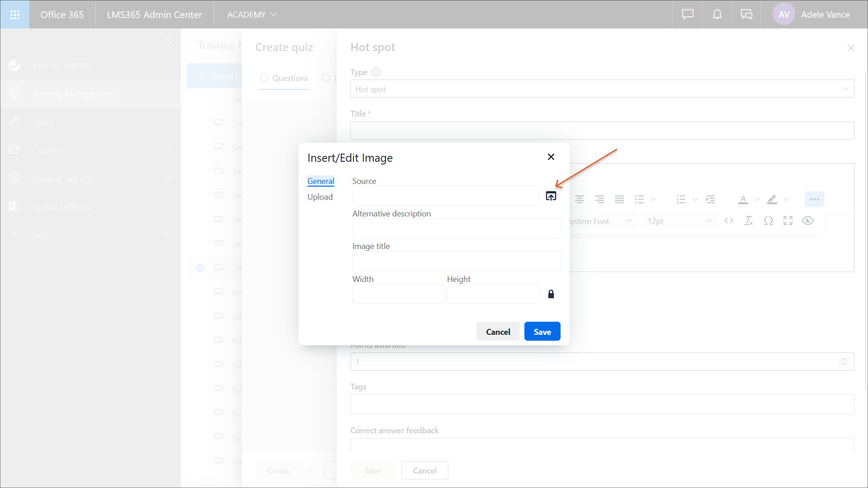Open the Office 365 app launcher
Screen dimensions: 868x488
click(x=15, y=14)
